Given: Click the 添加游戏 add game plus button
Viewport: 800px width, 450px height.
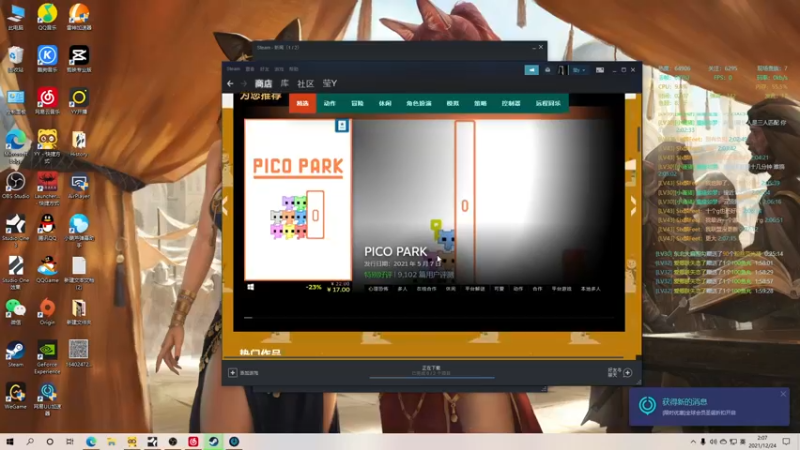Looking at the screenshot, I should 232,373.
